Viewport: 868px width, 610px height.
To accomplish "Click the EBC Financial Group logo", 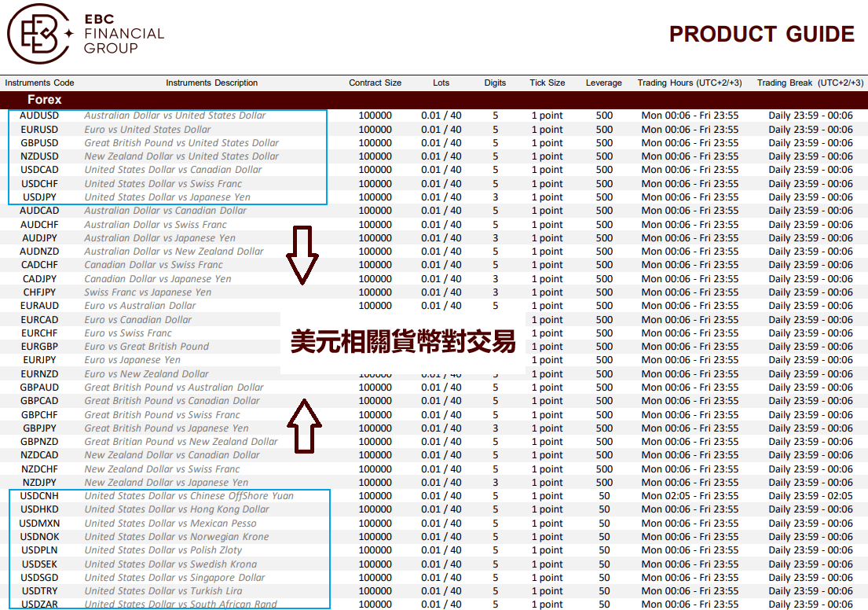I will pos(86,34).
